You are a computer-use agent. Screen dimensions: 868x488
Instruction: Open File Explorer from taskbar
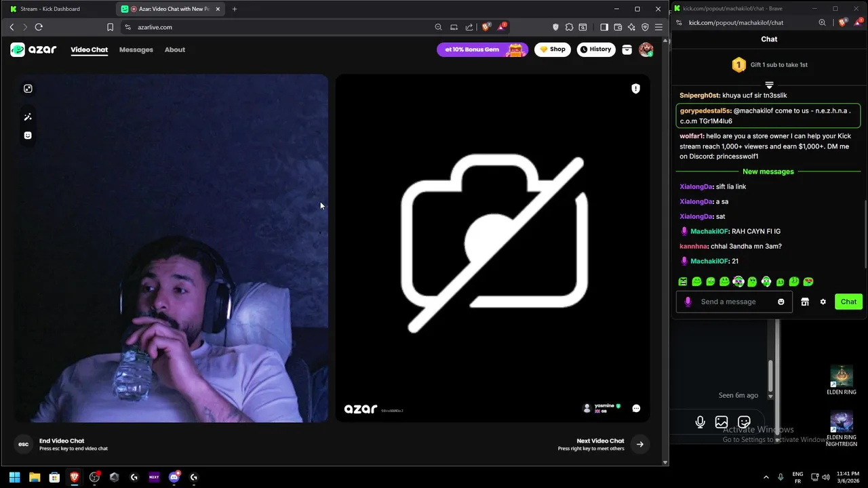(x=35, y=477)
